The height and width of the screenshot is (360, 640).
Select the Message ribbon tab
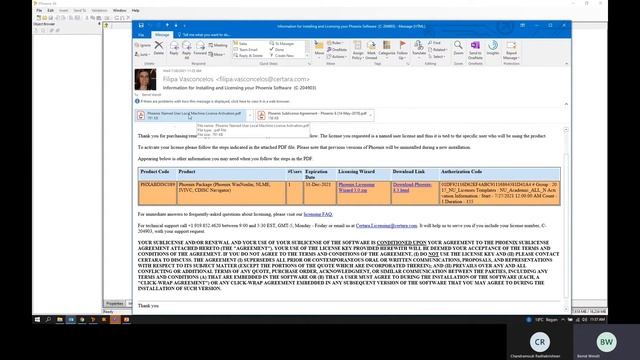coord(162,35)
